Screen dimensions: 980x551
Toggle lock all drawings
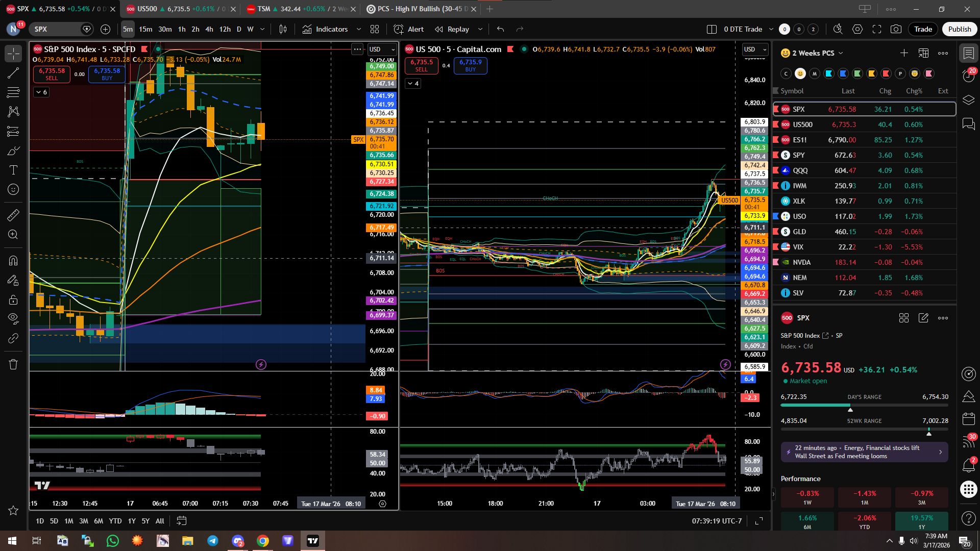13,299
